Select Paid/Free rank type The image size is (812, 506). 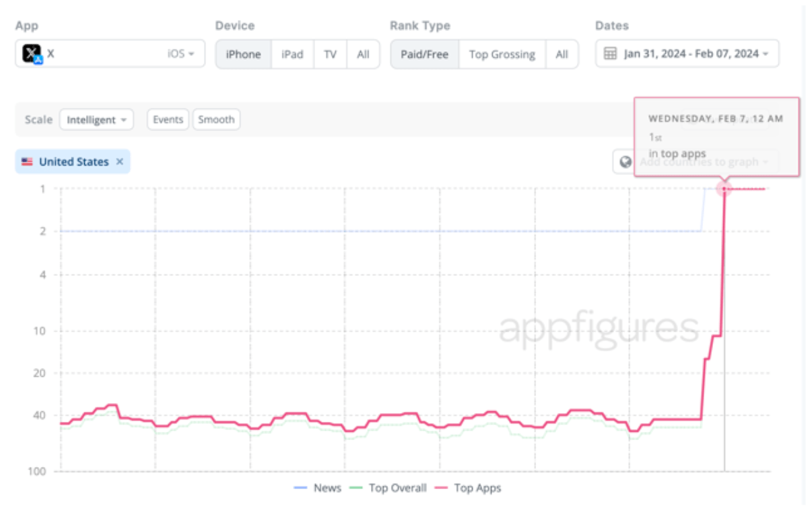tap(425, 55)
